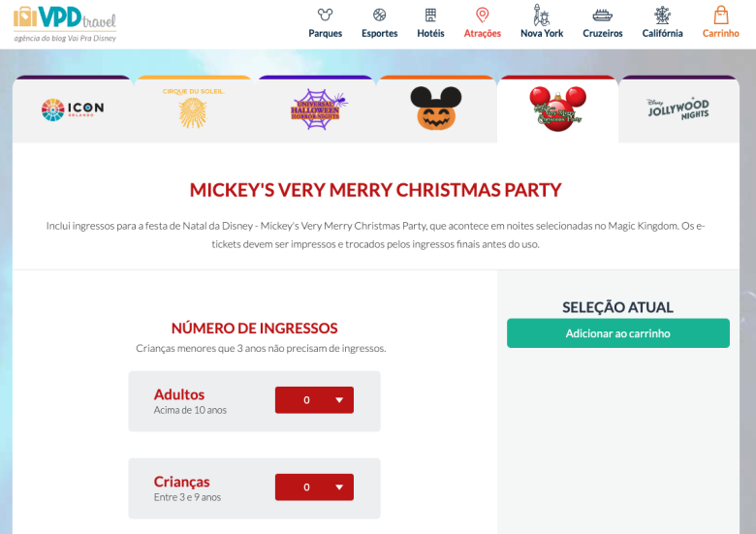Open the Carrinho shopping bag icon
Image resolution: width=756 pixels, height=534 pixels.
click(721, 15)
